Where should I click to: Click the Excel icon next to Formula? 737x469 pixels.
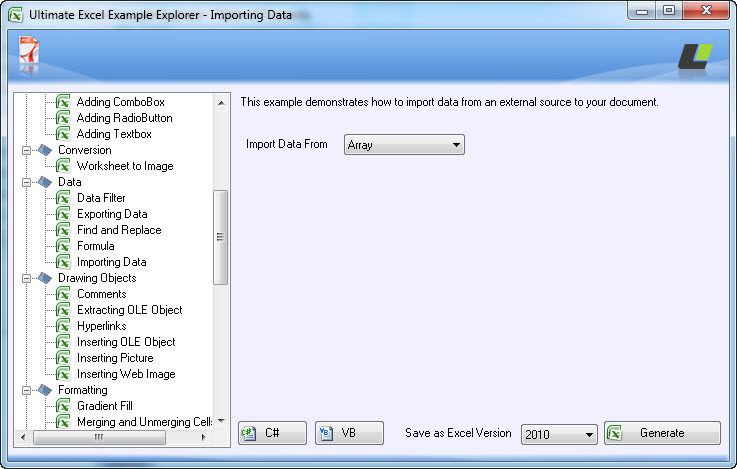click(x=63, y=246)
